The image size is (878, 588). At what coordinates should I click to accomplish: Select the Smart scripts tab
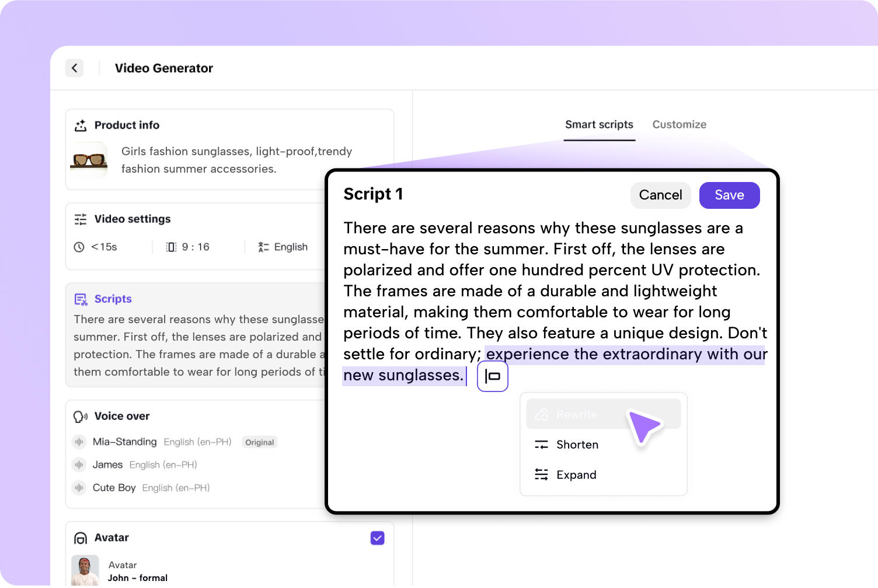pyautogui.click(x=599, y=124)
